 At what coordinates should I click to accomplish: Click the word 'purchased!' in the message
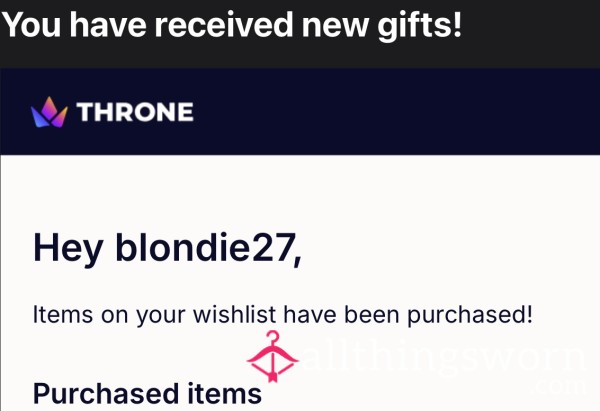[x=470, y=316]
